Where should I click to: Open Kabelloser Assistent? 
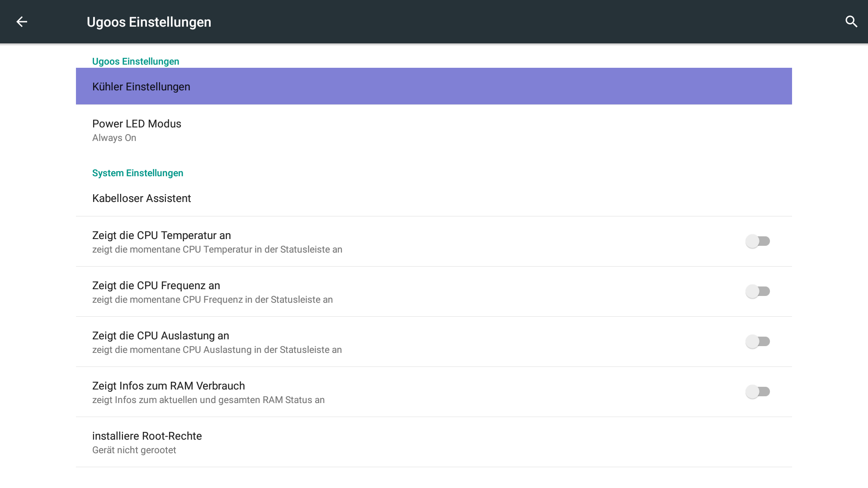[434, 198]
